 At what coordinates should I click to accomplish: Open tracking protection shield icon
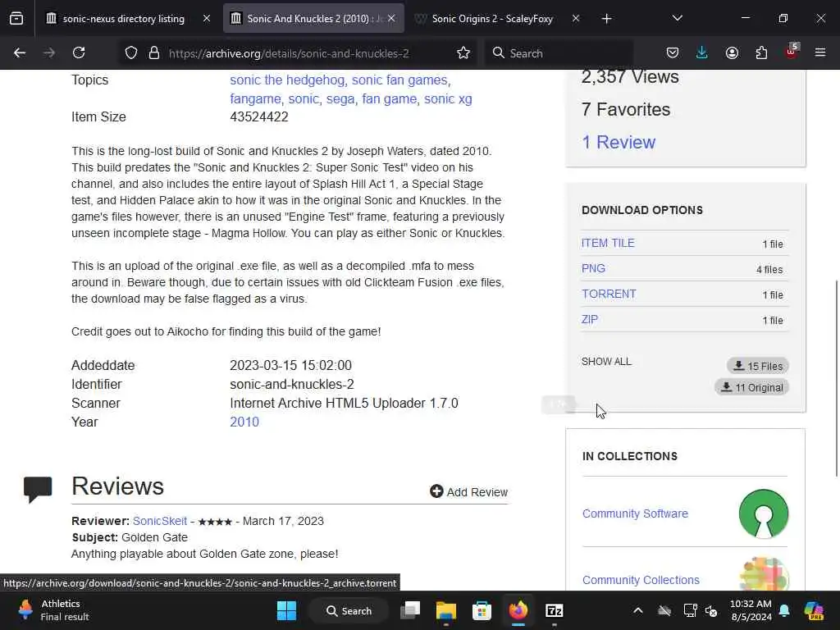tap(131, 53)
